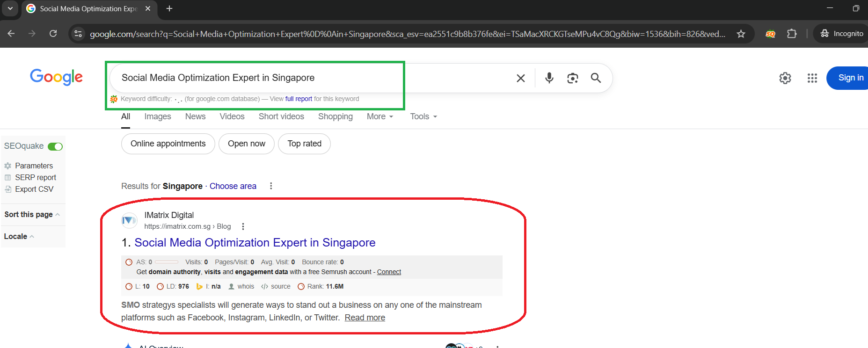Turn off the SEOquake toggle
Image resolution: width=868 pixels, height=348 pixels.
pyautogui.click(x=55, y=146)
